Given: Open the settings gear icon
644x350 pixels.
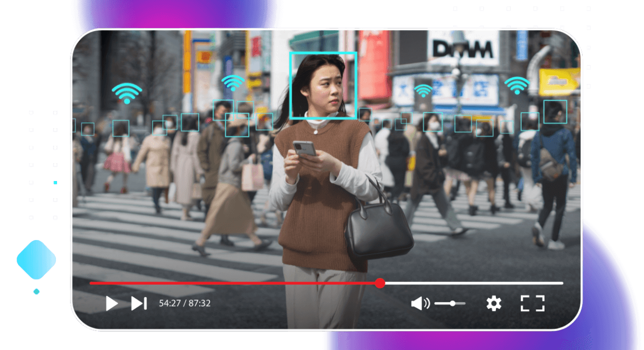Looking at the screenshot, I should pos(494,303).
